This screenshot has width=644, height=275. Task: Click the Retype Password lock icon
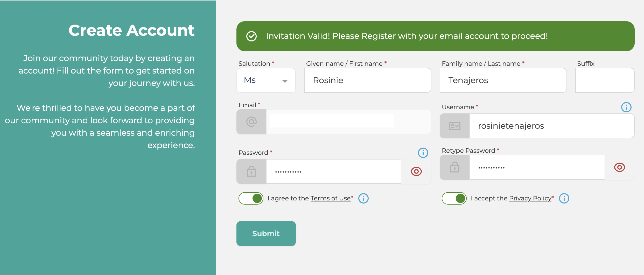454,167
